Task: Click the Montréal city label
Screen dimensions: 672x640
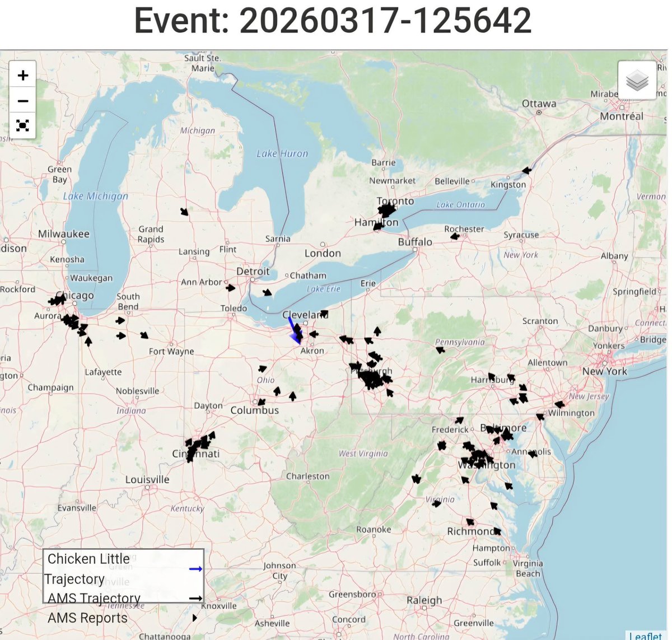Action: [622, 116]
